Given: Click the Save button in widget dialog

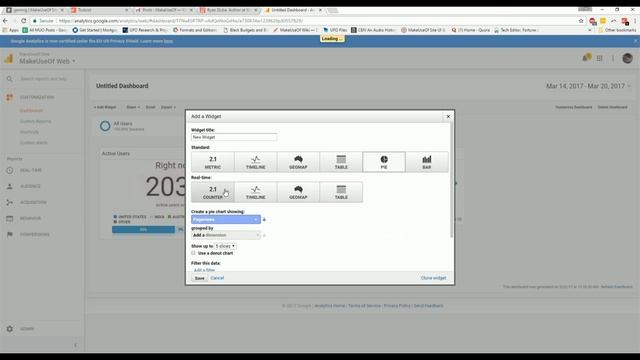Looking at the screenshot, I should [x=199, y=278].
